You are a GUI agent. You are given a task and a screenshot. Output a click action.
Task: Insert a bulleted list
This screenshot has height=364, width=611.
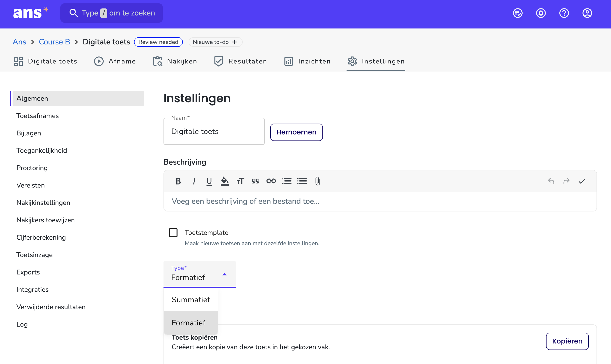(302, 181)
